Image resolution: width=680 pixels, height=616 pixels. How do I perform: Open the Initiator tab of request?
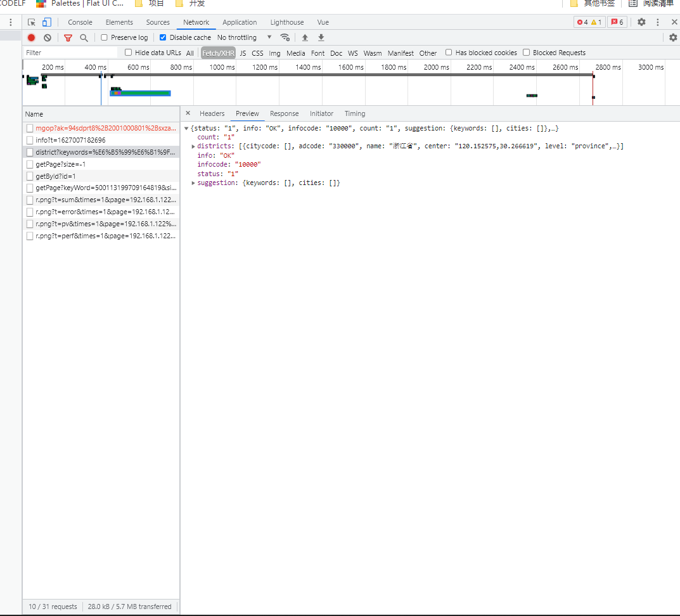pyautogui.click(x=321, y=113)
